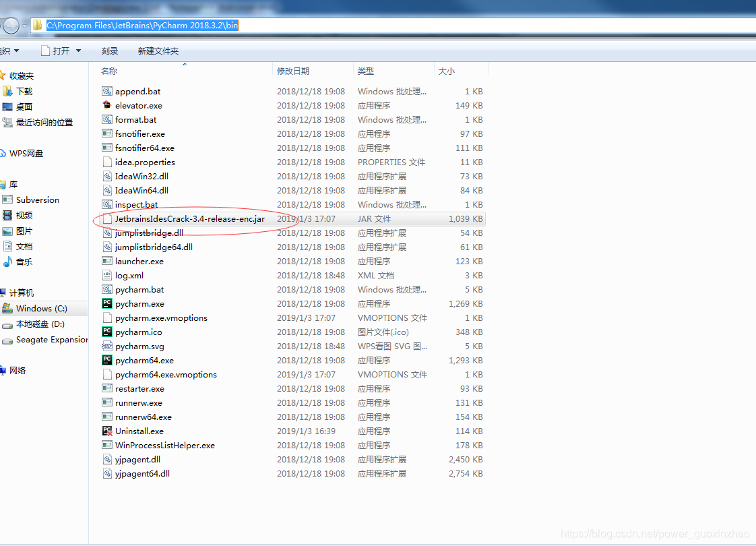Image resolution: width=756 pixels, height=546 pixels.
Task: Select the runnerw.exe file name
Action: coord(138,402)
